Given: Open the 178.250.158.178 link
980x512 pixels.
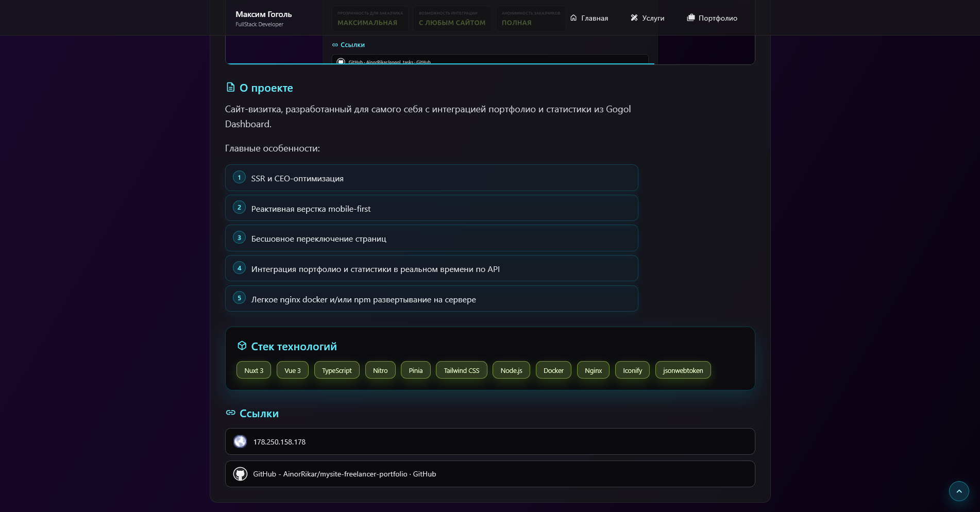Looking at the screenshot, I should point(490,441).
